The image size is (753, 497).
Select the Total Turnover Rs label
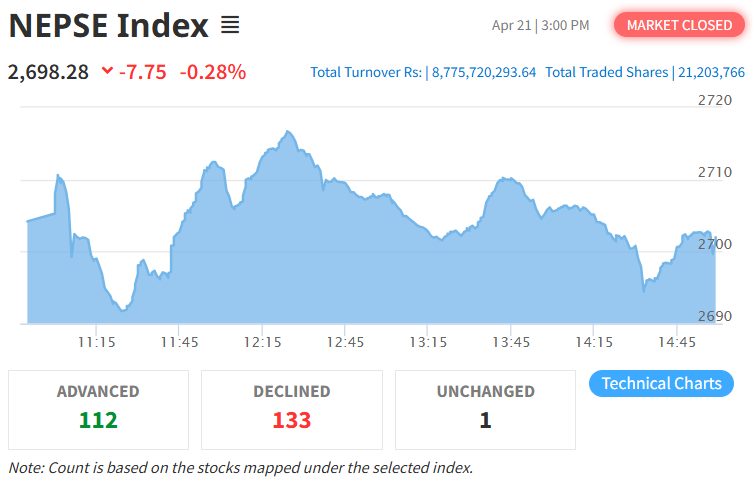tap(366, 72)
